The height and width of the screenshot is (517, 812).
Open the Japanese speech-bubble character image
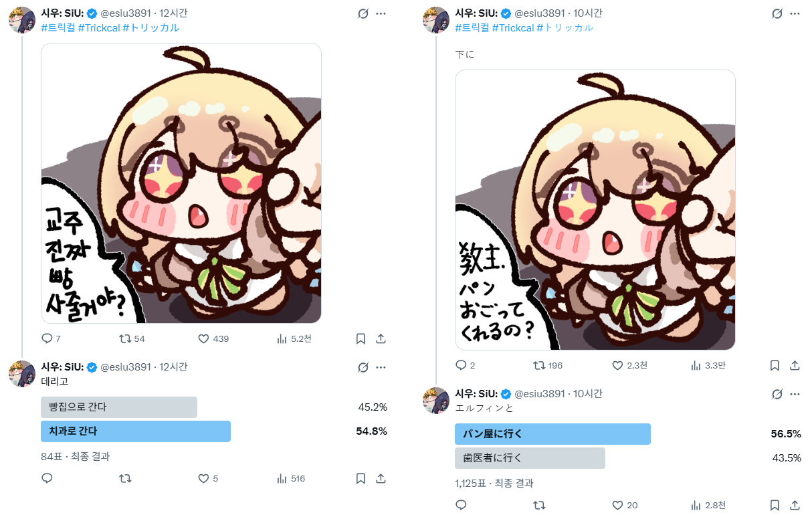tap(595, 210)
